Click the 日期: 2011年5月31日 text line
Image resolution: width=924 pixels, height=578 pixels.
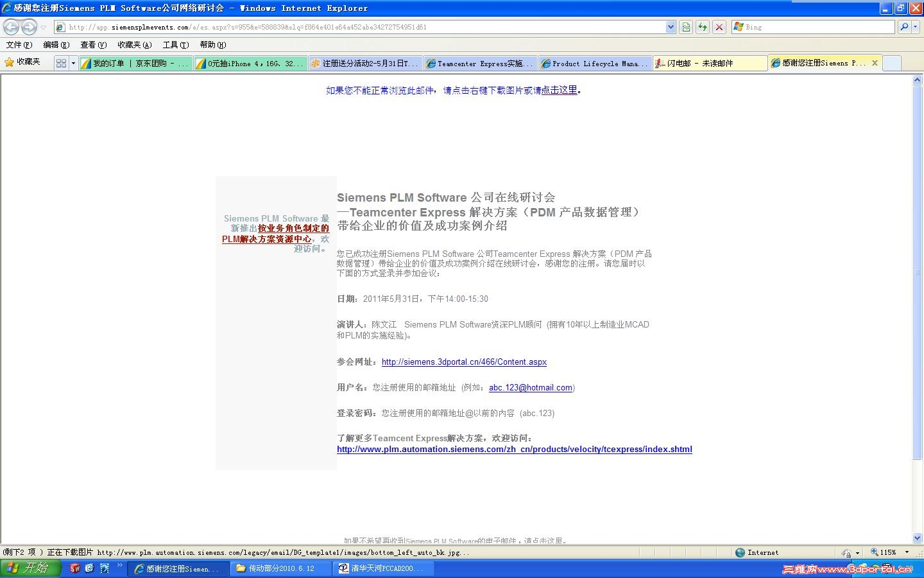click(x=413, y=299)
